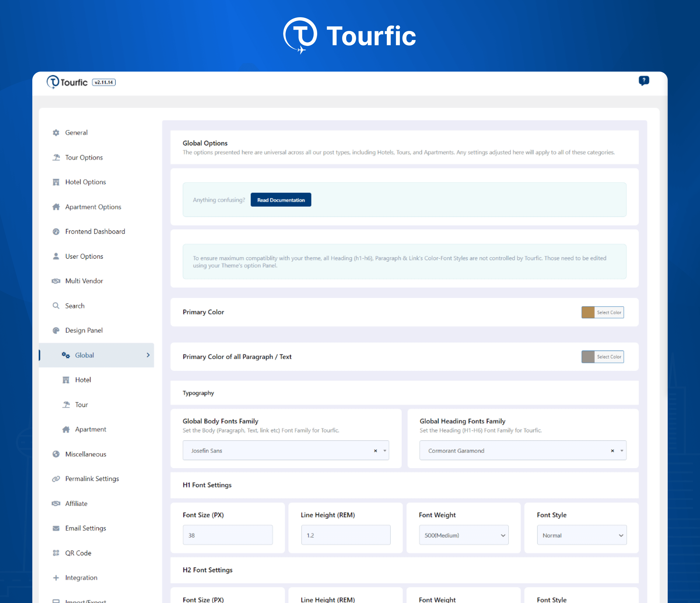
Task: Click the Apartment Options house icon
Action: [x=56, y=207]
